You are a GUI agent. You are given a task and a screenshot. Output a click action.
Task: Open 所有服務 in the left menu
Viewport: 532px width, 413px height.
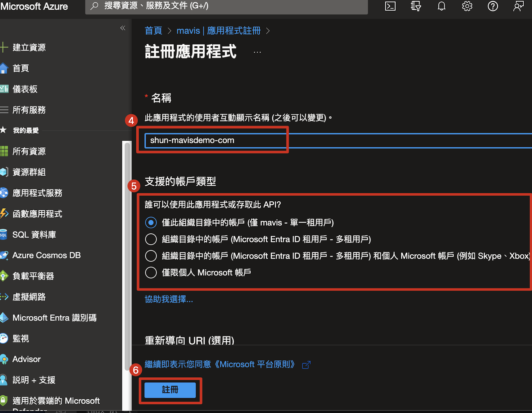[29, 110]
